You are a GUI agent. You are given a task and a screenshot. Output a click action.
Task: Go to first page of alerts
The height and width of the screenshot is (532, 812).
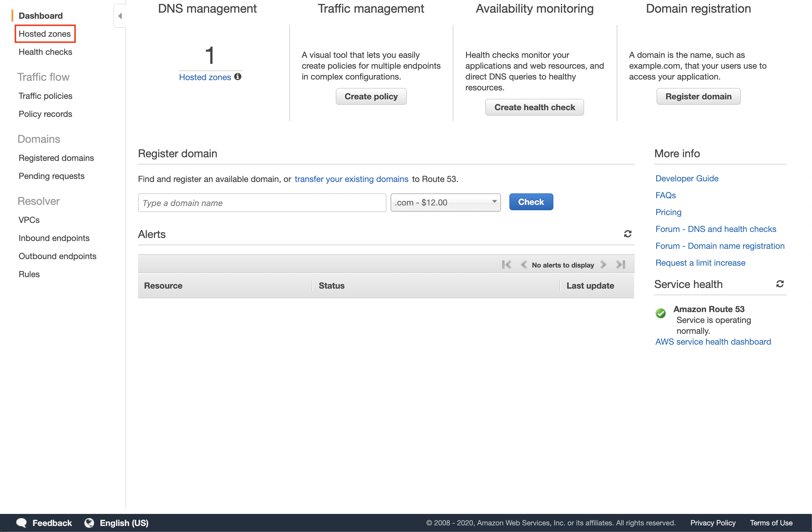click(506, 264)
